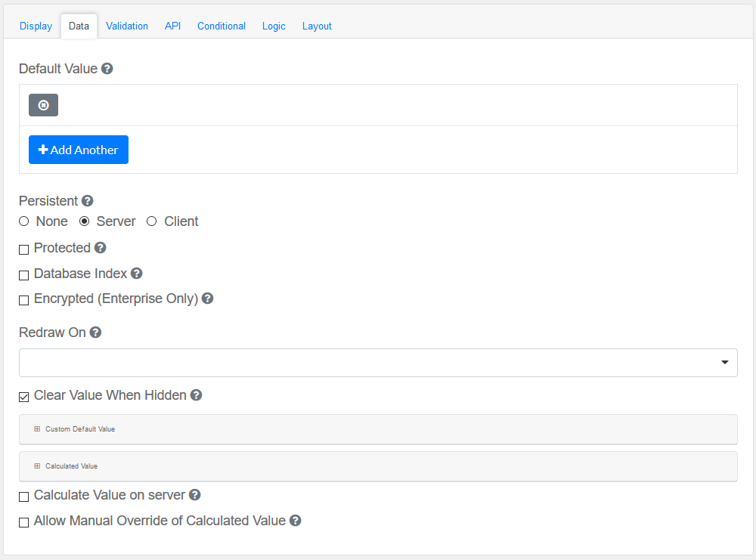Click help icon beside Database Index
The height and width of the screenshot is (560, 756).
pyautogui.click(x=137, y=274)
